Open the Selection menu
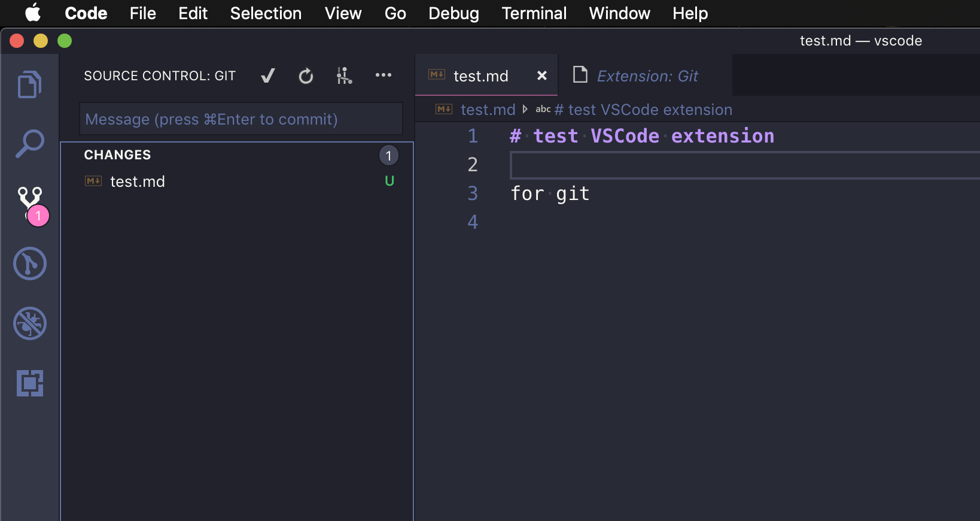The image size is (980, 521). click(266, 13)
